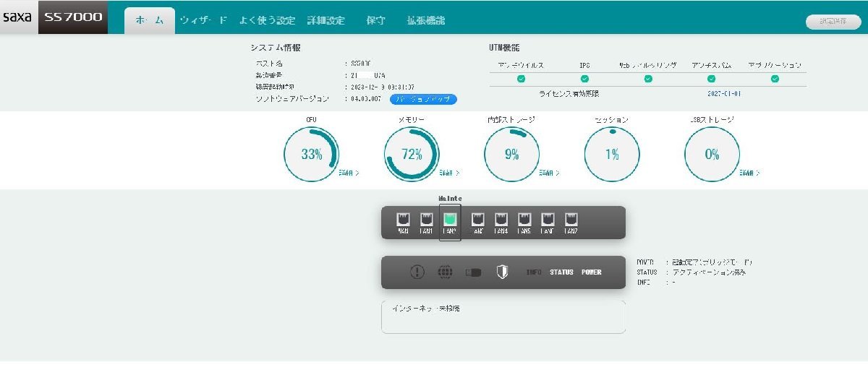Click the POWER LED label
The width and height of the screenshot is (868, 383).
pyautogui.click(x=592, y=272)
